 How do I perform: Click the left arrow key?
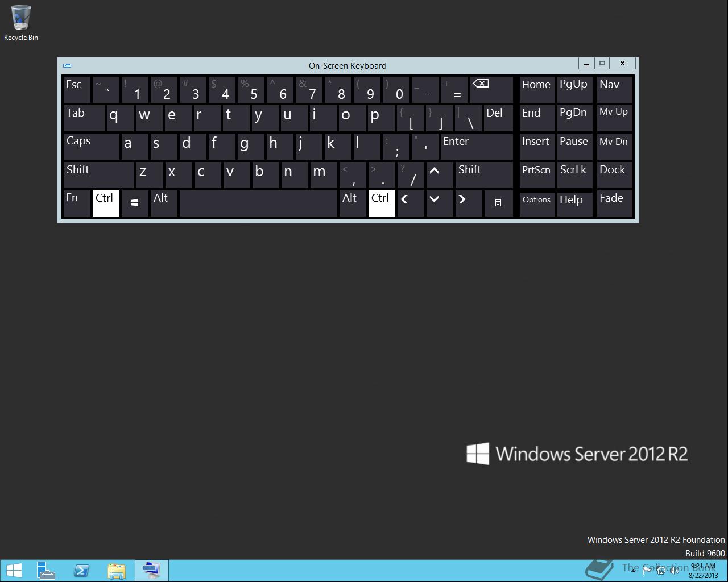coord(411,203)
